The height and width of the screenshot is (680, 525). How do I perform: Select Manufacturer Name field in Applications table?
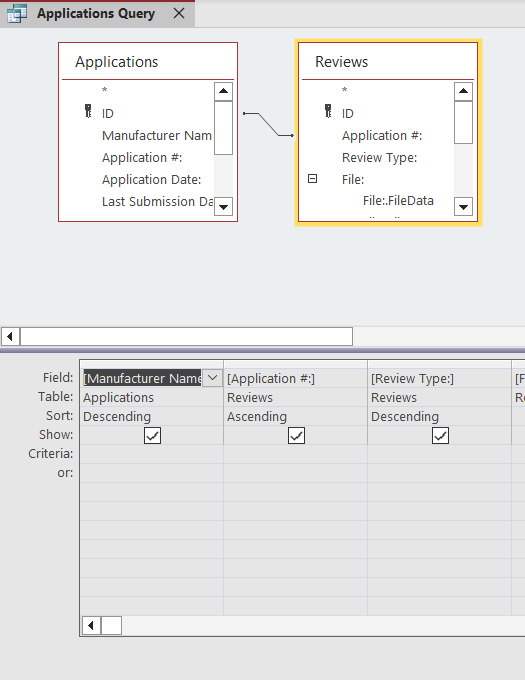(x=157, y=136)
